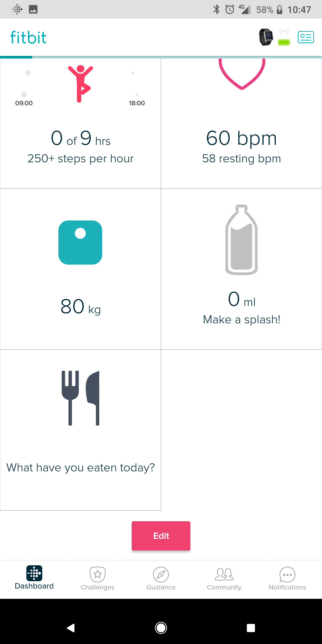Tap the fitbit logo text
Viewport: 322px width, 644px height.
tap(28, 38)
